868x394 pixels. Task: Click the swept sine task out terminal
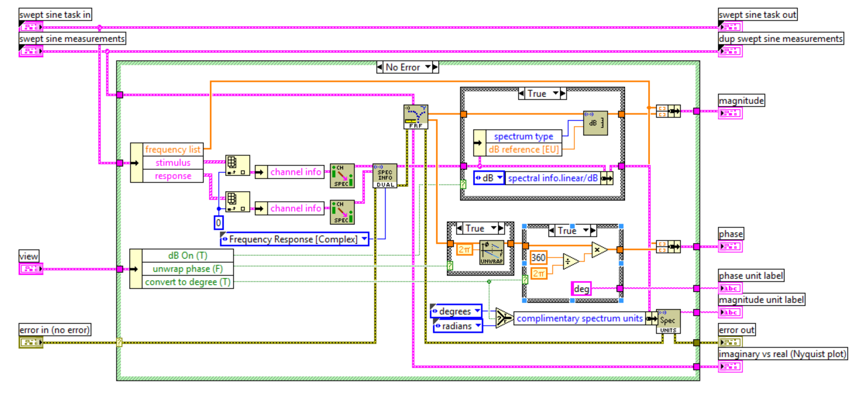(x=730, y=27)
